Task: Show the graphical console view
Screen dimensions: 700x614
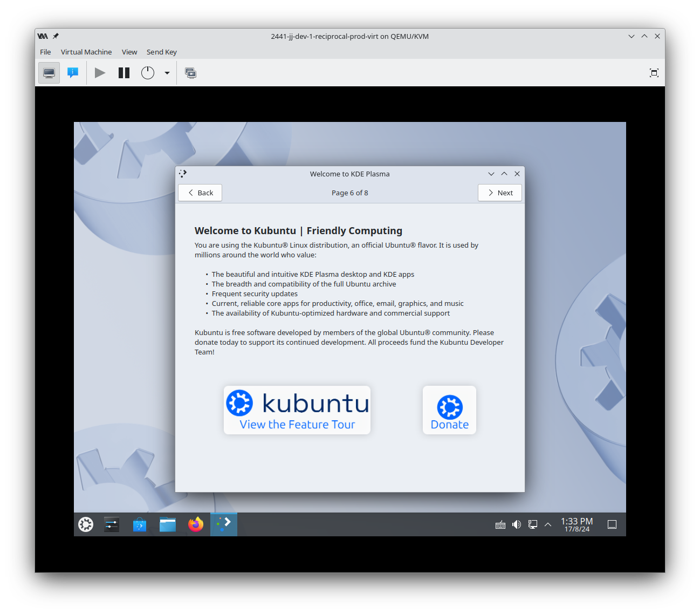Action: pos(49,73)
